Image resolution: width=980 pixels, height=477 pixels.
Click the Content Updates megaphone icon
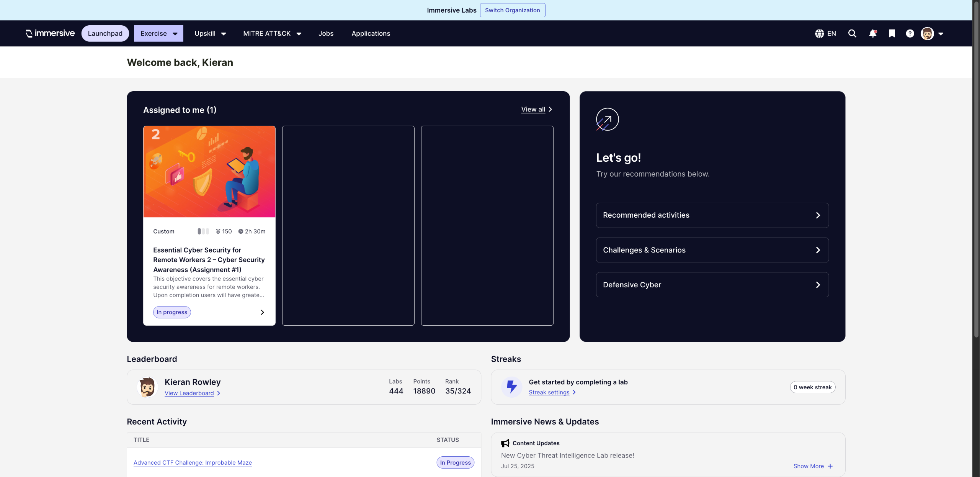pos(505,443)
